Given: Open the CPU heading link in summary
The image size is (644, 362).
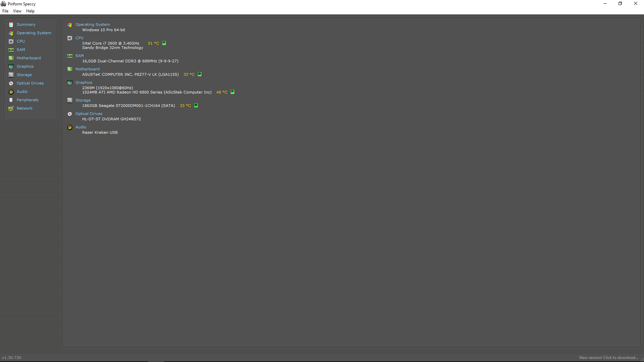Looking at the screenshot, I should coord(79,38).
